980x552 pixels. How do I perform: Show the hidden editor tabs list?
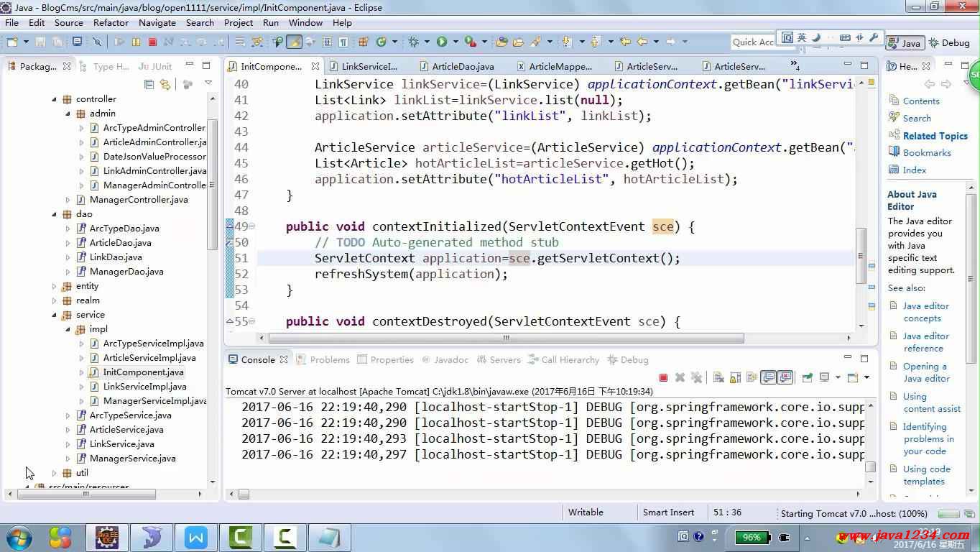795,65
